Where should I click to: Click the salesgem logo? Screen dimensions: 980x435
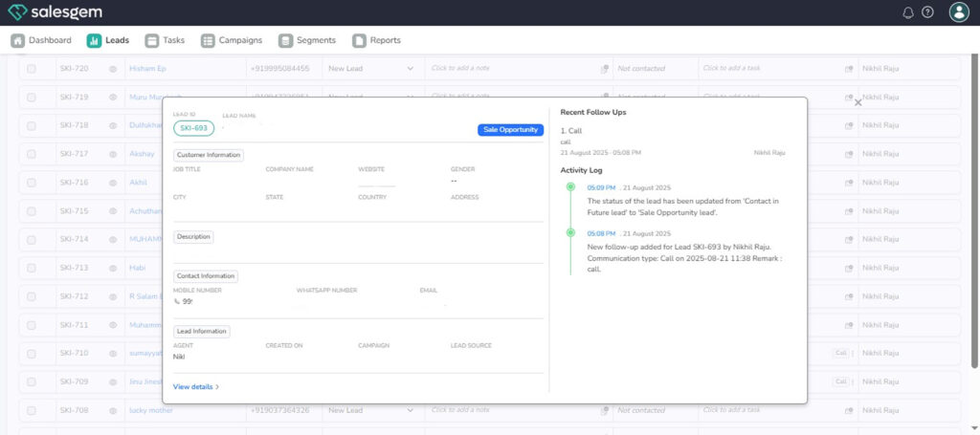(55, 12)
